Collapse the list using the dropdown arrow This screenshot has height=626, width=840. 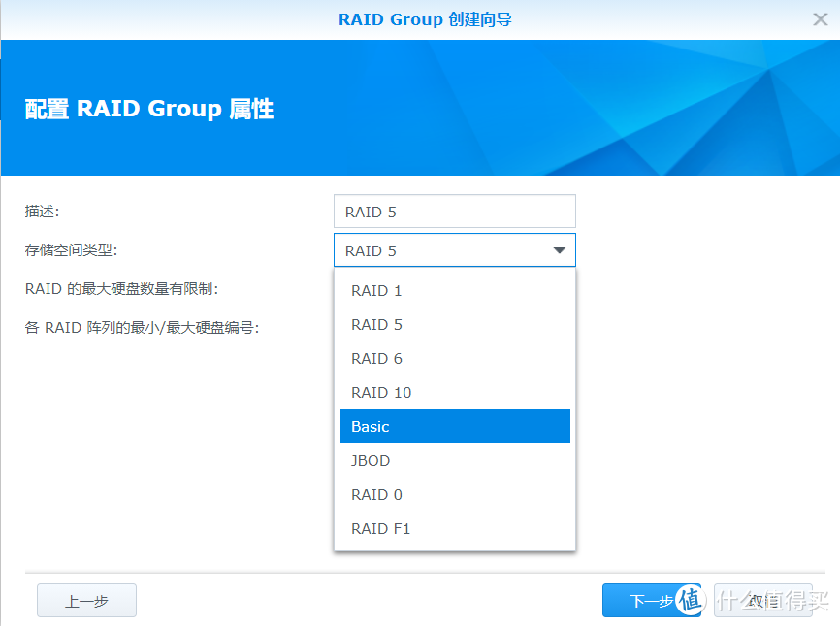[x=559, y=250]
